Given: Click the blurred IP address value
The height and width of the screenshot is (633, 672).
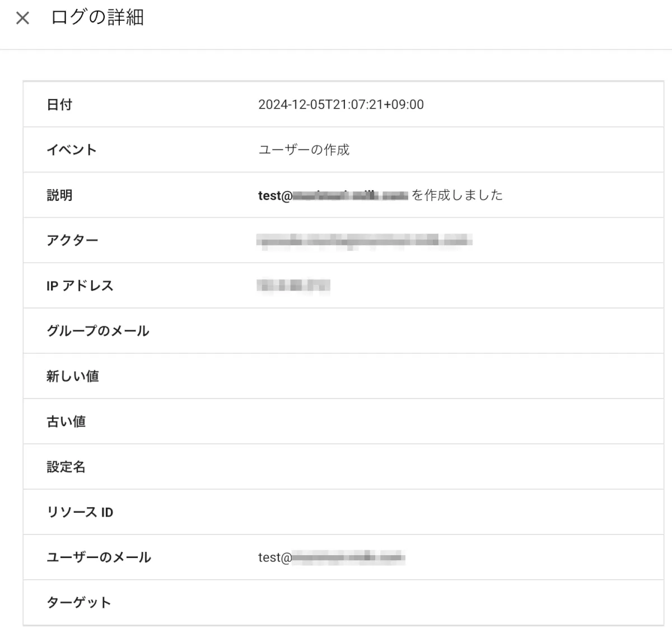Looking at the screenshot, I should [x=293, y=286].
